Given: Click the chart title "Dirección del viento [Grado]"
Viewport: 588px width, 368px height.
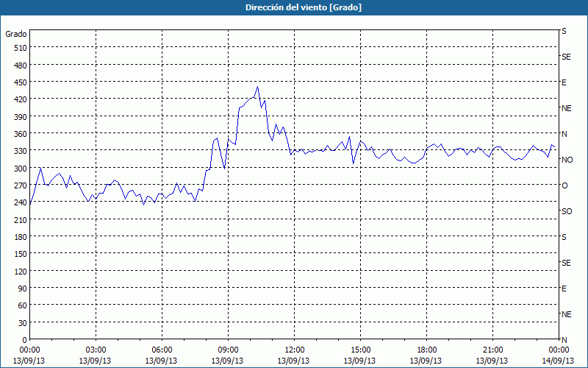Looking at the screenshot, I should click(x=304, y=7).
